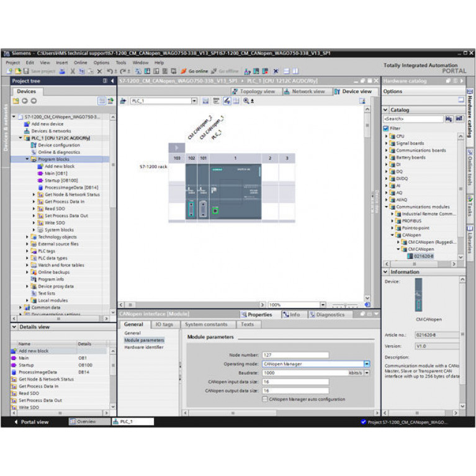The width and height of the screenshot is (476, 476).
Task: Open the Project menu
Action: pos(13,63)
